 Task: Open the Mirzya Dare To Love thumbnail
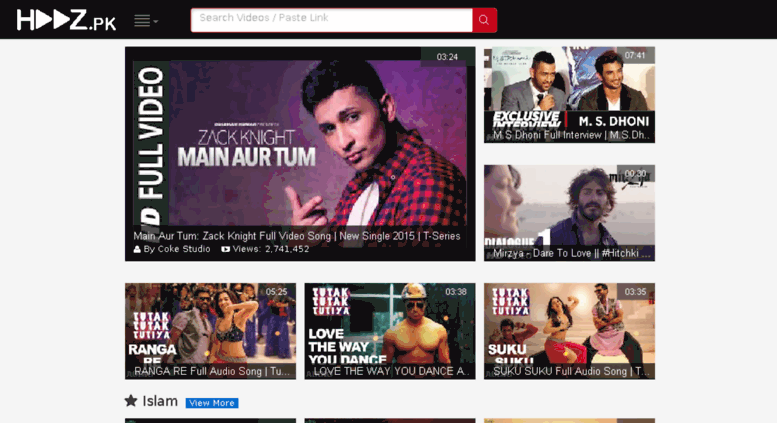[x=569, y=212]
